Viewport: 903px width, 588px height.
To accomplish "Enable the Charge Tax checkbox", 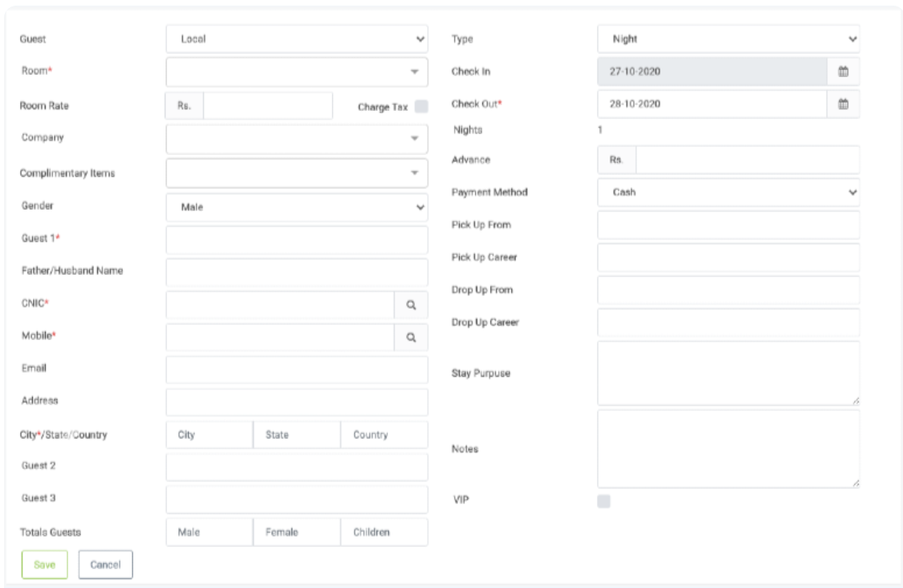I will pos(422,106).
